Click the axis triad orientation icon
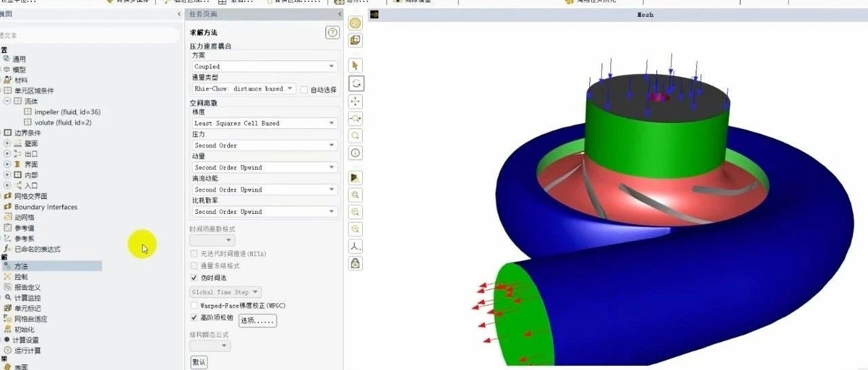Viewport: 868px width, 370px height. click(355, 246)
